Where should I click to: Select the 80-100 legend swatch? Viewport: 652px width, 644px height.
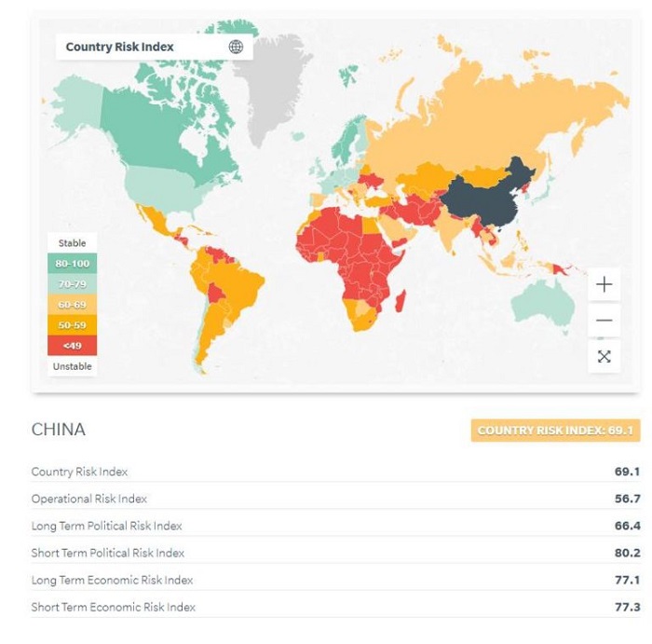(72, 264)
